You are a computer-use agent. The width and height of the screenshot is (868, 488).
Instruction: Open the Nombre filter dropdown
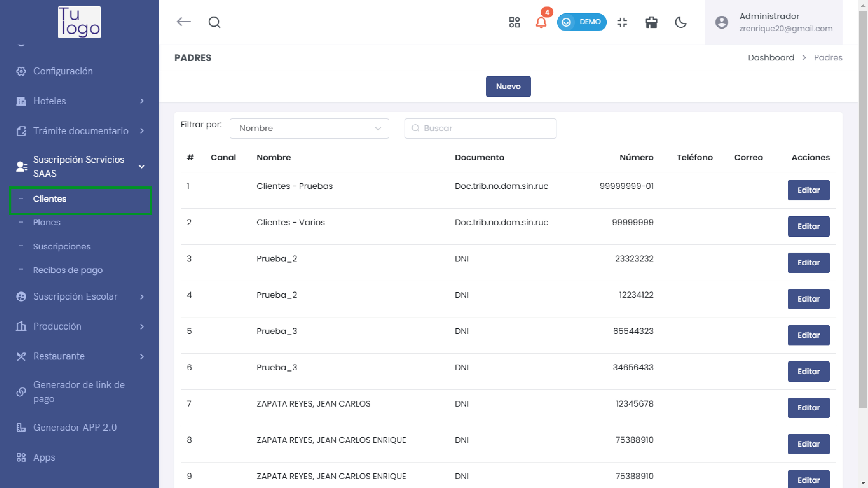[309, 128]
